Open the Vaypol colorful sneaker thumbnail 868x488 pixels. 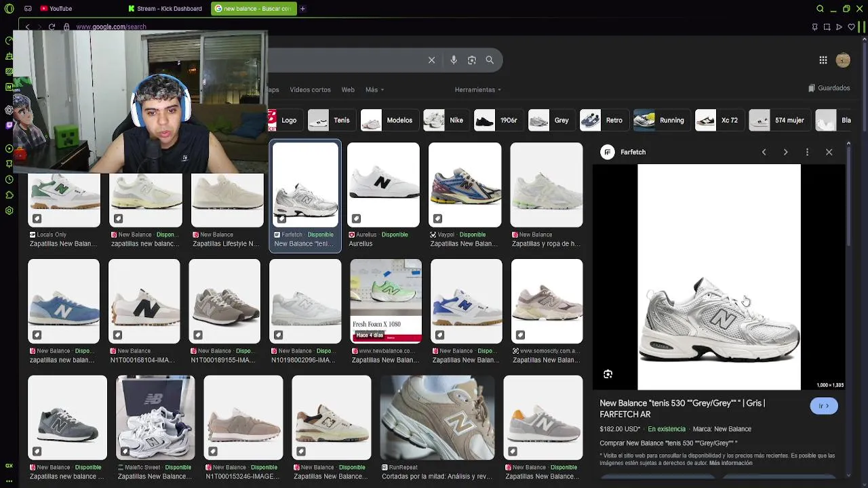click(465, 184)
